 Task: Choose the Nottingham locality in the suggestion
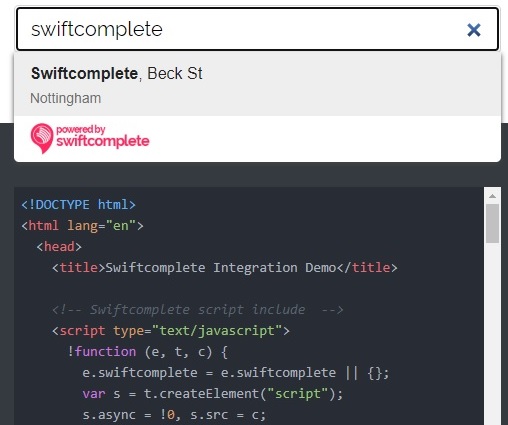pyautogui.click(x=66, y=99)
